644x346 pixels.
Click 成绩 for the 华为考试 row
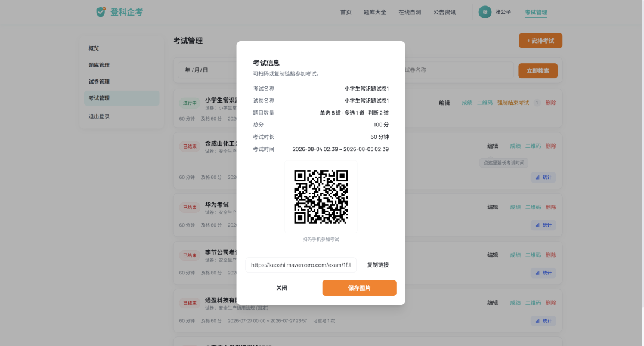pyautogui.click(x=515, y=207)
